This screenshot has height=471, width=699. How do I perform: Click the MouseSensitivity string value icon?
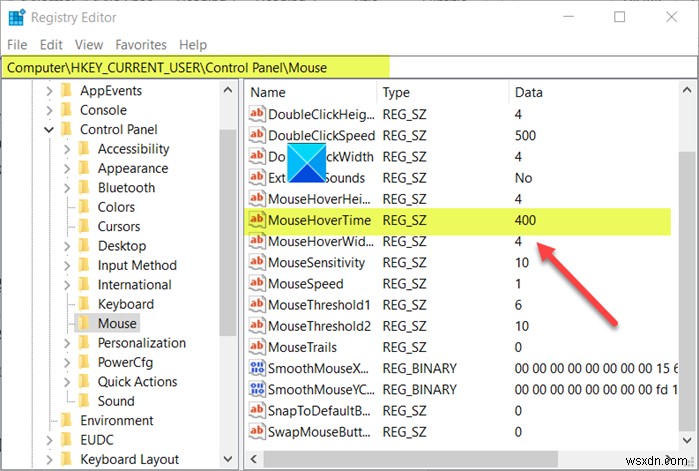click(x=257, y=262)
